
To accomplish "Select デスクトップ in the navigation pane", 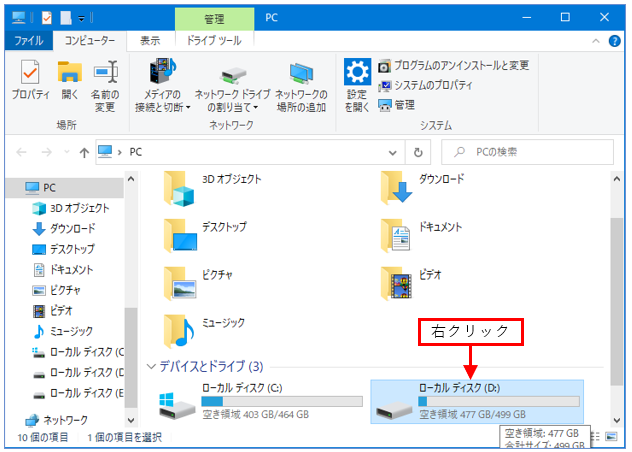I will point(63,249).
